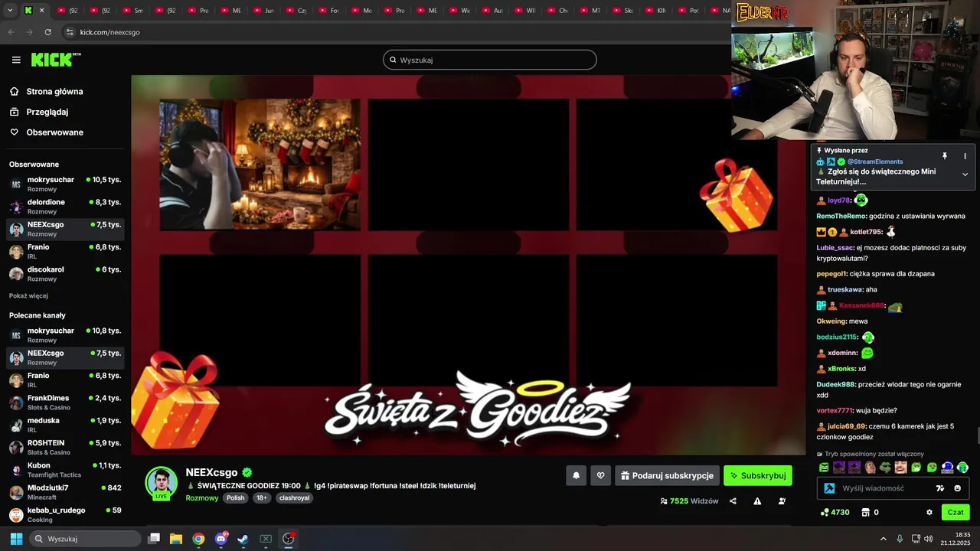
Task: Click the Wyszukaj search field
Action: pos(490,60)
